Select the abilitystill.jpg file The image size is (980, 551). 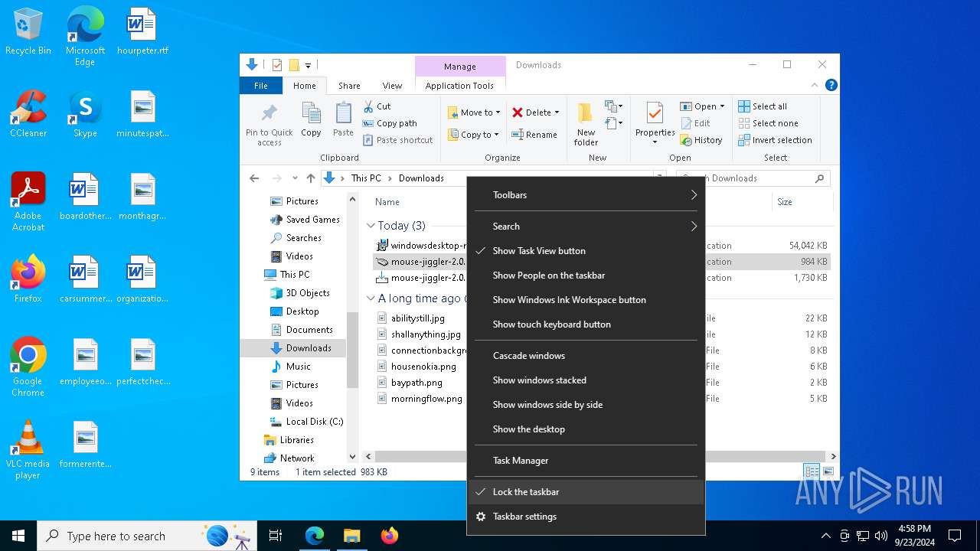coord(417,318)
